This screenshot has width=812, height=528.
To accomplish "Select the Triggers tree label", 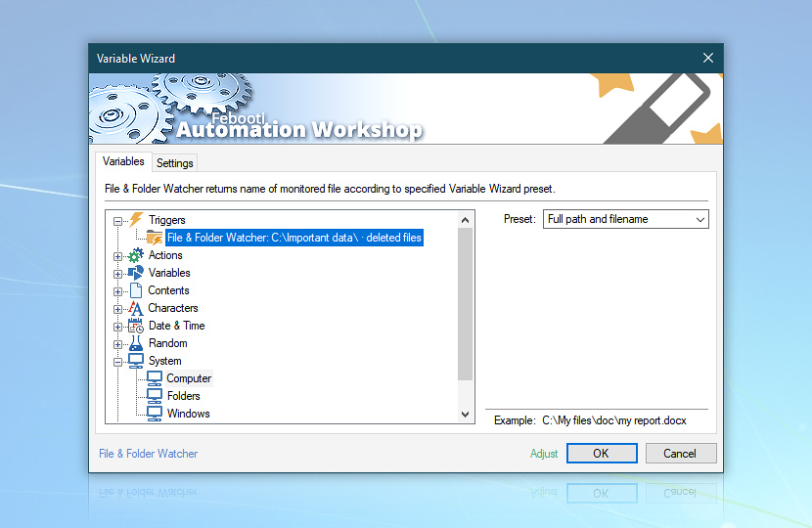I will (x=166, y=220).
